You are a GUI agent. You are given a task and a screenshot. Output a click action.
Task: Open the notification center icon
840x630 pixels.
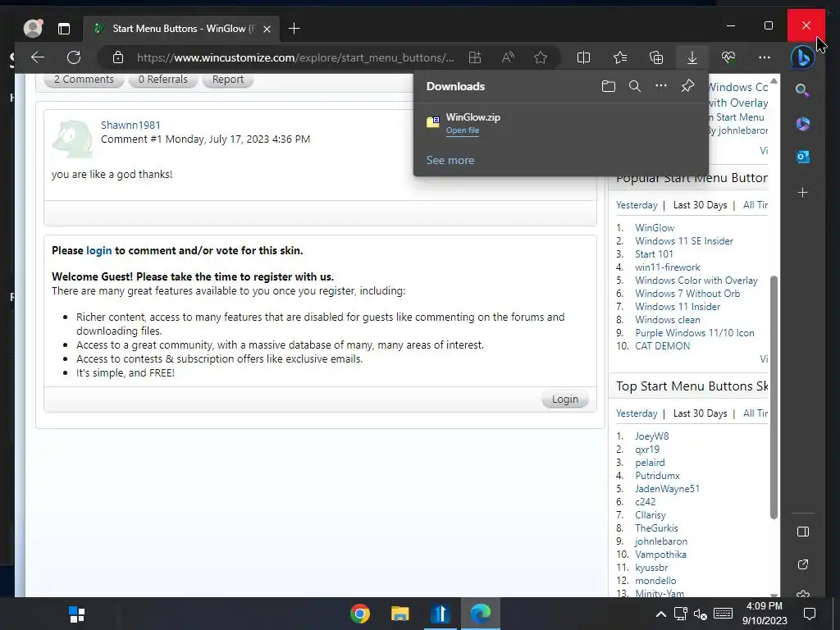[810, 614]
